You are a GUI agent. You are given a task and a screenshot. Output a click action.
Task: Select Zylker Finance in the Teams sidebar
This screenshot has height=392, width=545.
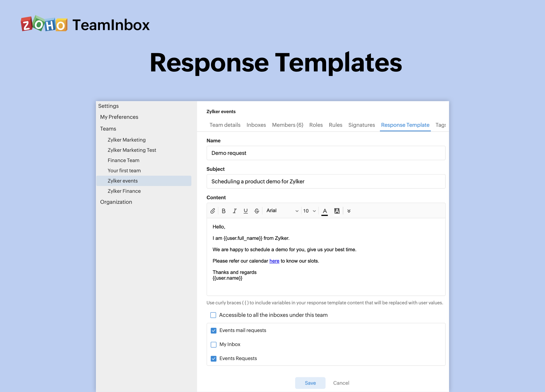[124, 191]
